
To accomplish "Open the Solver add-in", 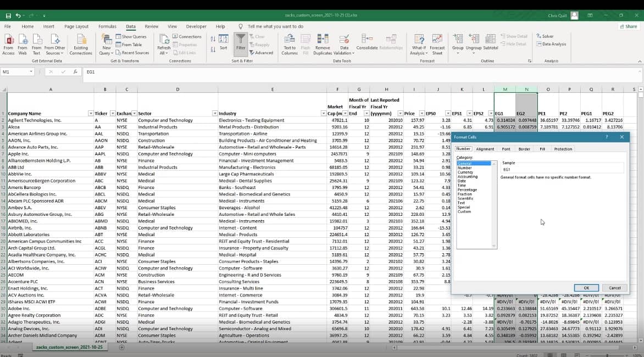I will tap(545, 36).
